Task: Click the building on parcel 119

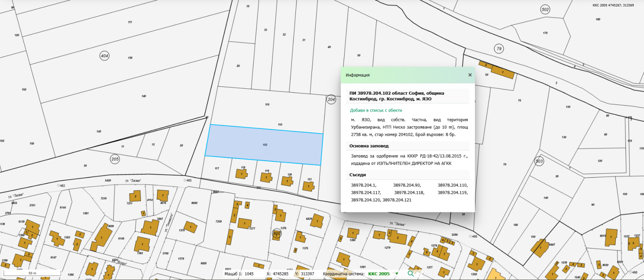Action: 266,177
